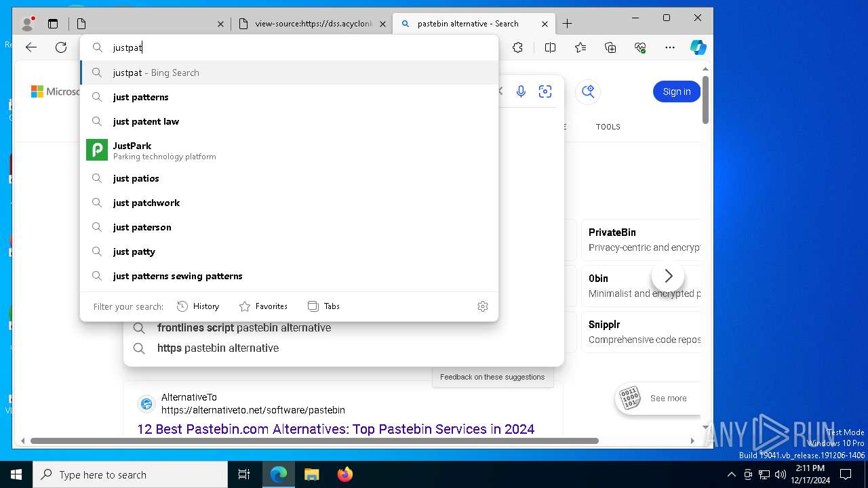This screenshot has height=488, width=868.
Task: Toggle the split screen icon
Action: (x=550, y=47)
